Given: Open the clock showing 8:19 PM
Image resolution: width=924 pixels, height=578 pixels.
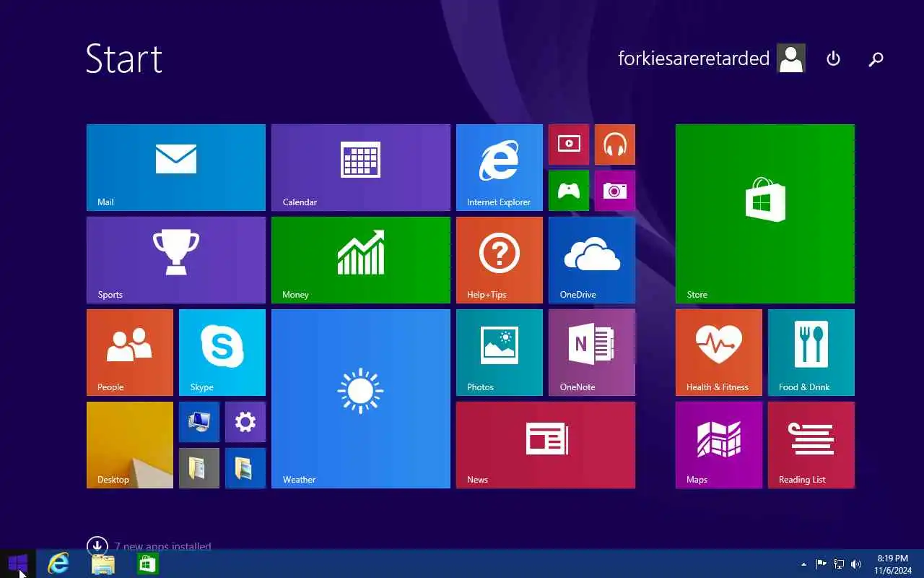Looking at the screenshot, I should click(x=893, y=564).
